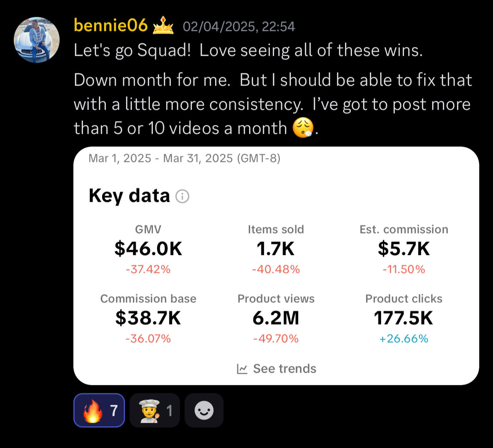
Task: Select the Product clicks 177.5K metric
Action: click(404, 318)
